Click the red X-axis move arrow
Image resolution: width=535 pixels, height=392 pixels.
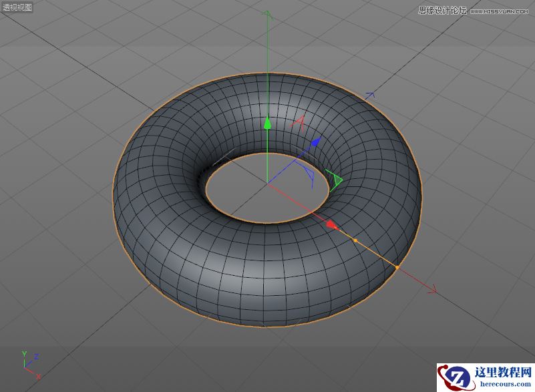pos(331,225)
